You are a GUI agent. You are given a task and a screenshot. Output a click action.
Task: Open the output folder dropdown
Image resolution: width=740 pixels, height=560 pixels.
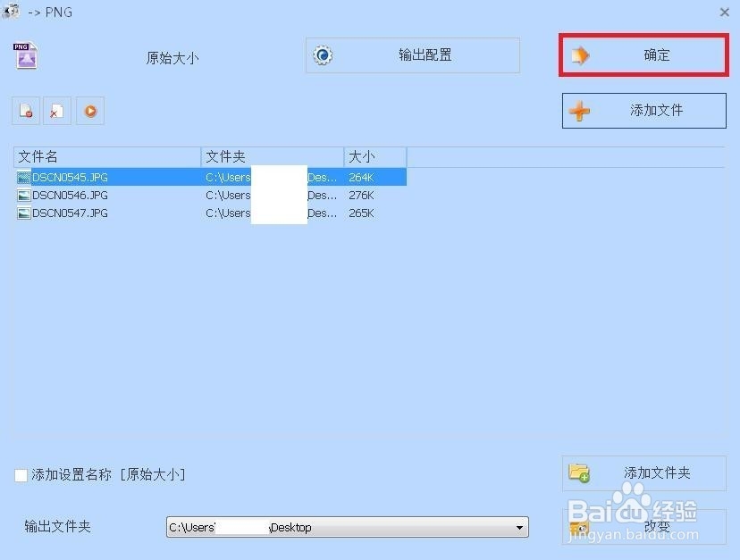[x=519, y=527]
